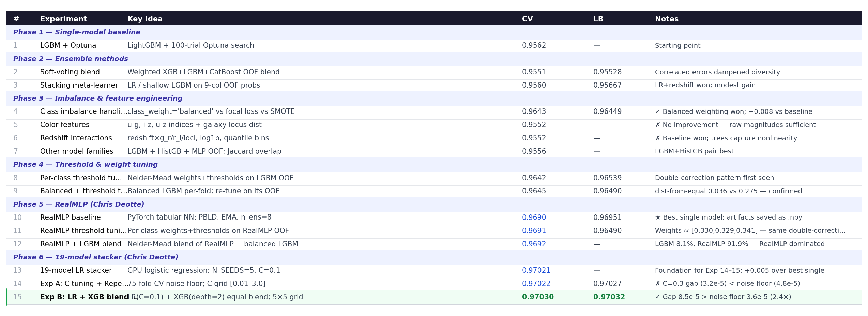This screenshot has width=868, height=316.
Task: Select the 'Phase 2 — Ensemble methods' row
Action: (x=434, y=59)
